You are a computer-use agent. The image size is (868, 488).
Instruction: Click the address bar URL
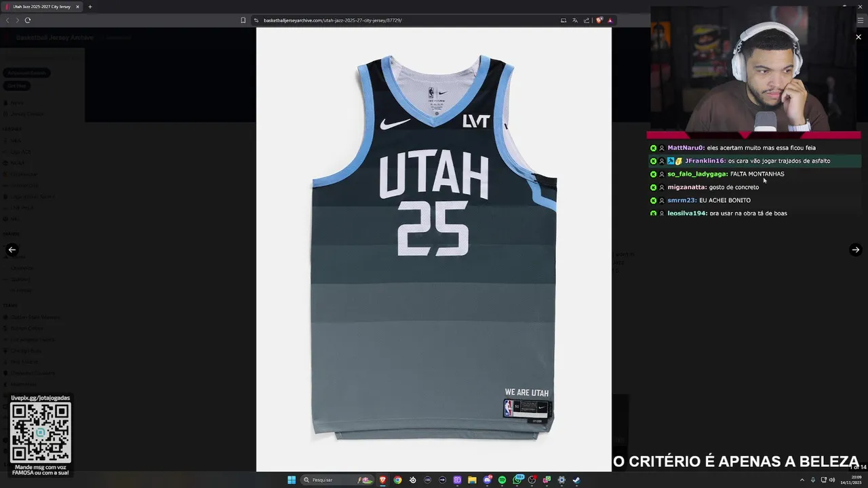332,20
